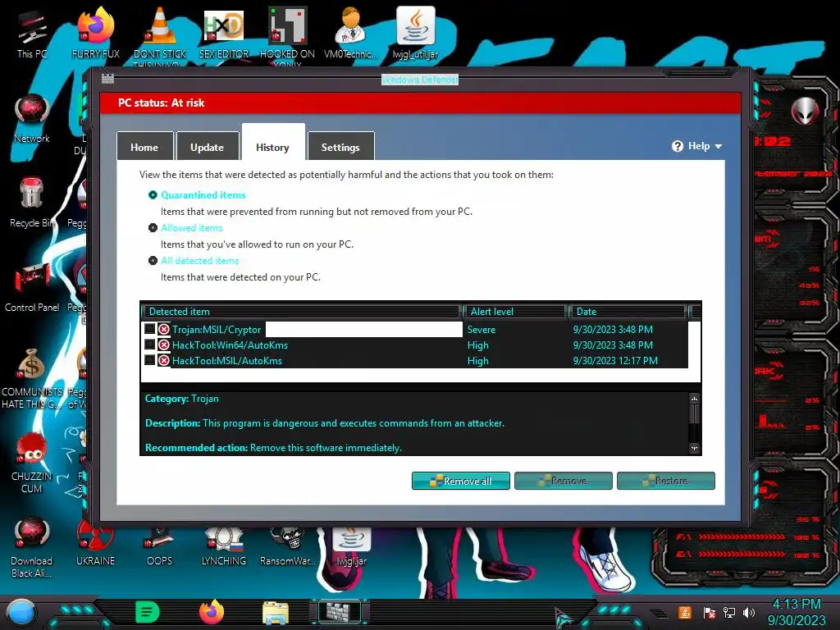Sort by Date column header
The width and height of the screenshot is (840, 630).
[x=628, y=311]
